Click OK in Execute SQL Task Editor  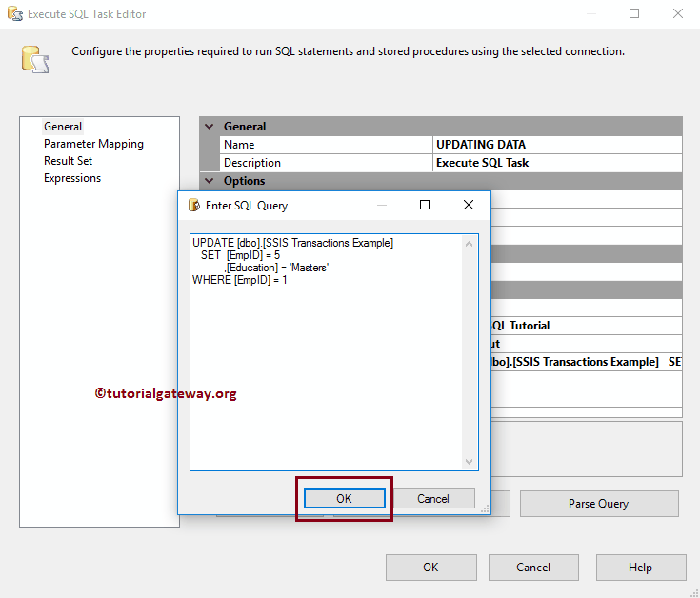click(x=430, y=568)
